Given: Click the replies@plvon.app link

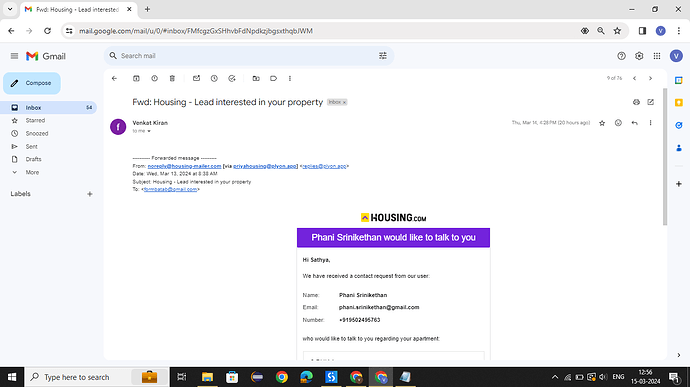Looking at the screenshot, I should point(324,166).
